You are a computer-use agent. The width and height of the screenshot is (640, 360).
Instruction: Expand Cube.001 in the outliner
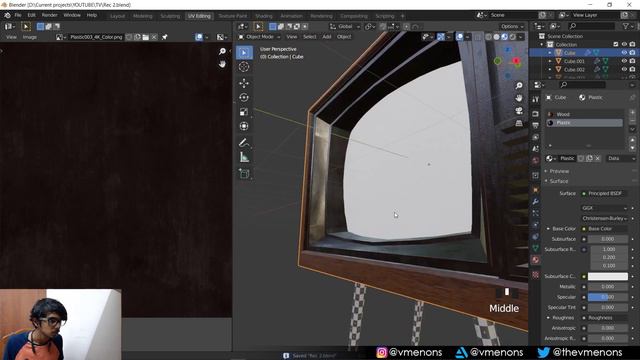(x=550, y=61)
